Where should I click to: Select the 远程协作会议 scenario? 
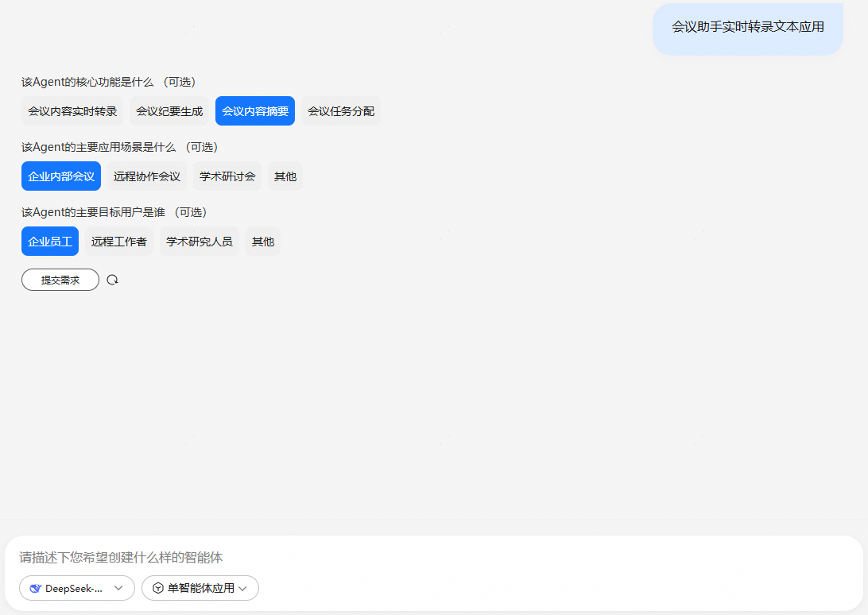[x=147, y=176]
